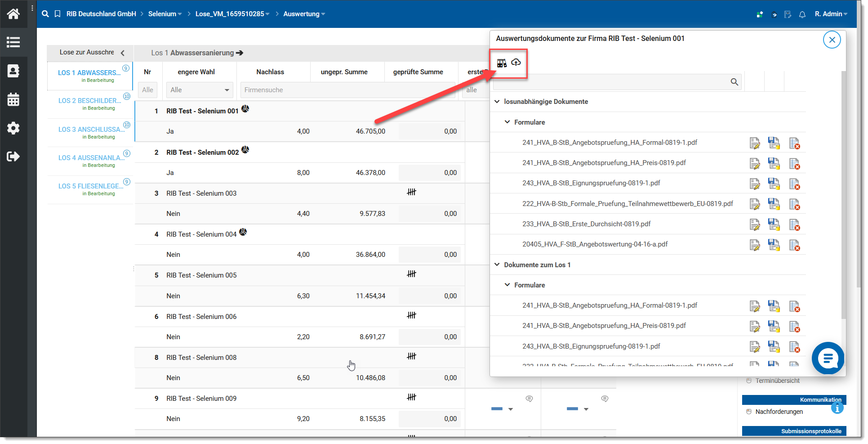Open the contacts book sidebar icon

pyautogui.click(x=13, y=71)
